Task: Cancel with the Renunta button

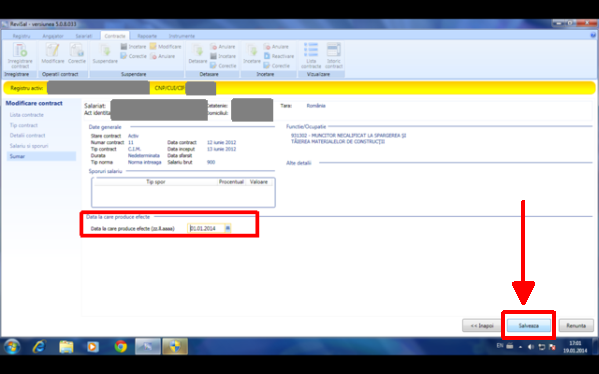Action: click(576, 325)
